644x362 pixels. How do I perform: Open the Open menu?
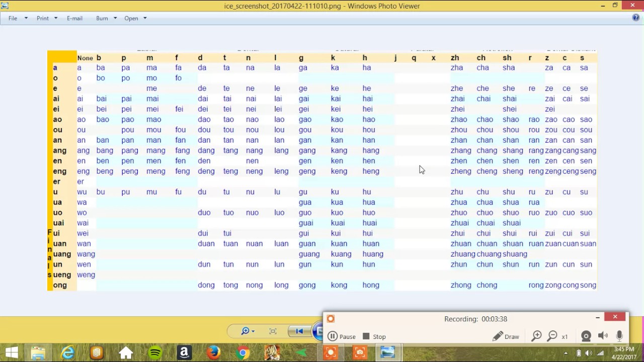pos(131,18)
